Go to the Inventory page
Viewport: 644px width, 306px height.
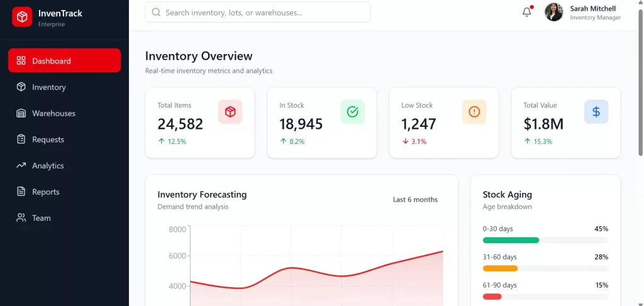pos(65,87)
